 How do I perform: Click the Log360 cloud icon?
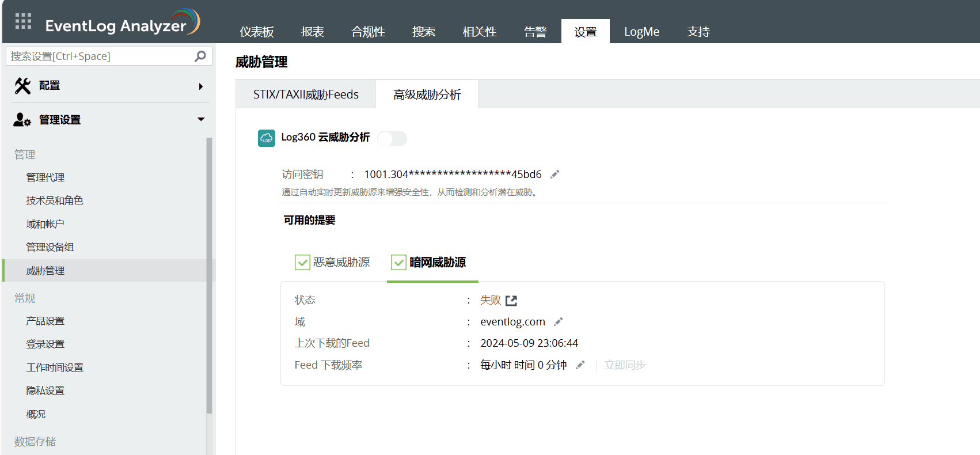point(267,138)
